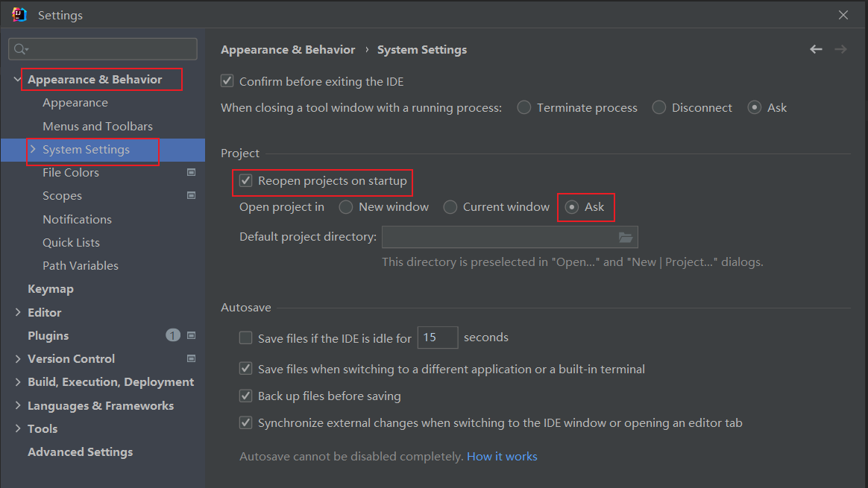The height and width of the screenshot is (488, 868).
Task: Uncheck Reopen projects on startup
Action: point(245,181)
